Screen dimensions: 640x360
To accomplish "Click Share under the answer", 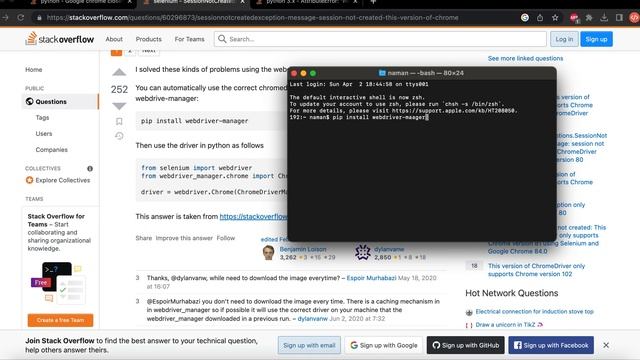I will click(x=144, y=238).
